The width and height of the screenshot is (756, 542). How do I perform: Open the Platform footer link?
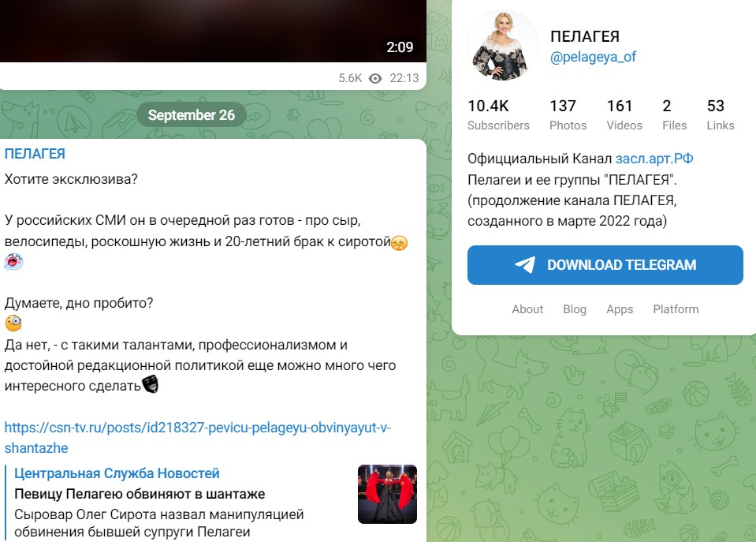pyautogui.click(x=676, y=309)
